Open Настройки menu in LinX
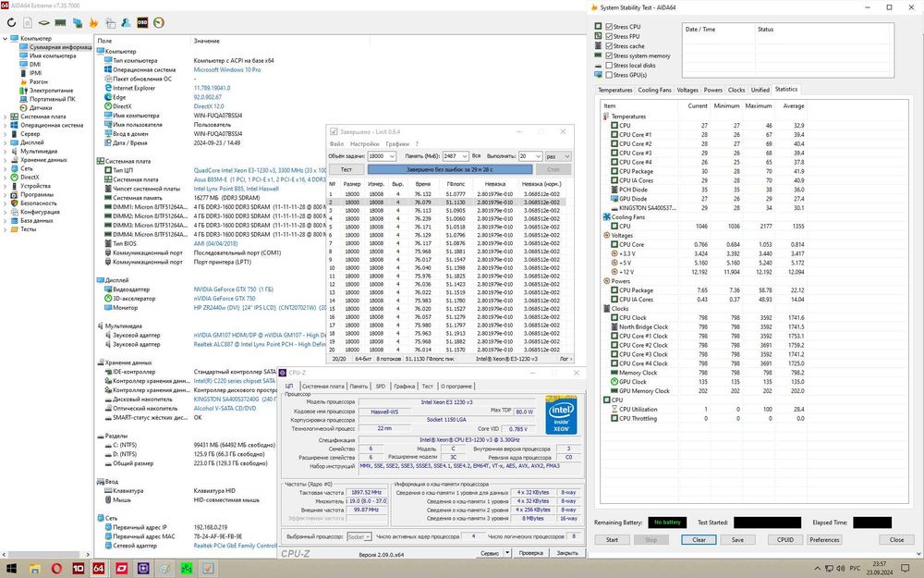 tap(364, 144)
